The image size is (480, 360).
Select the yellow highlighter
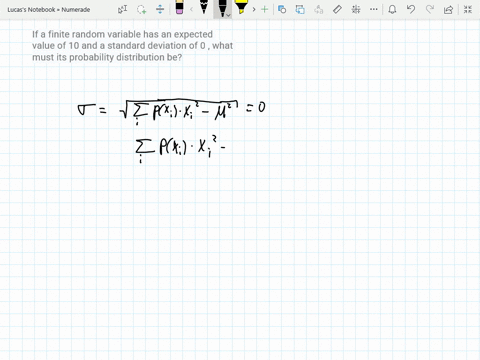click(x=241, y=7)
